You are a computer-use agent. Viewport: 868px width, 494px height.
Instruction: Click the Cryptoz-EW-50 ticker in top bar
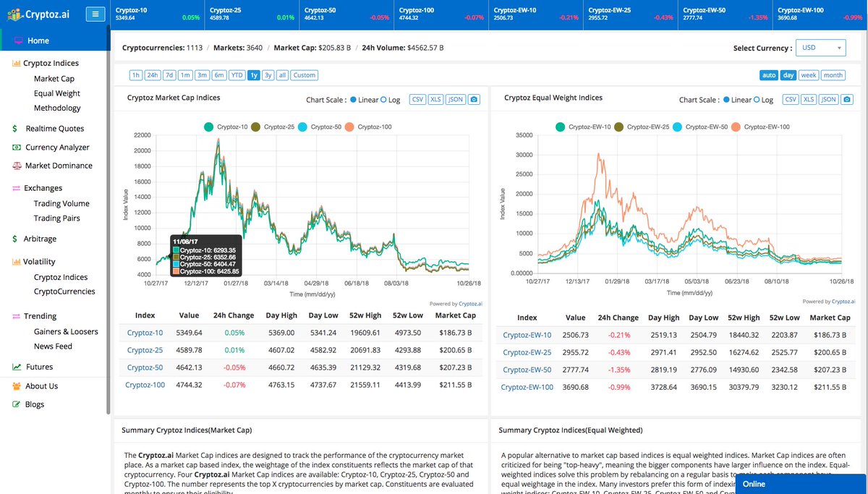tap(724, 14)
